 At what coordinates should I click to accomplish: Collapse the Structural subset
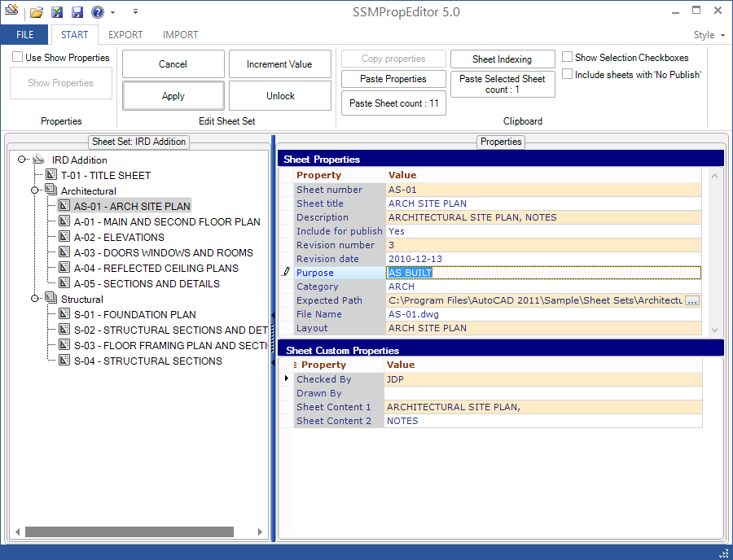pyautogui.click(x=34, y=299)
